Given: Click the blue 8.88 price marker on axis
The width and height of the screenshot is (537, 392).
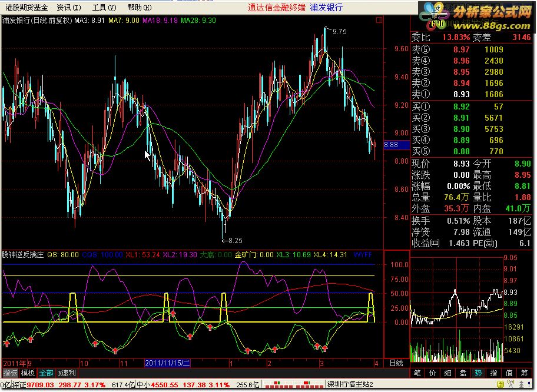Looking at the screenshot, I should tap(397, 145).
